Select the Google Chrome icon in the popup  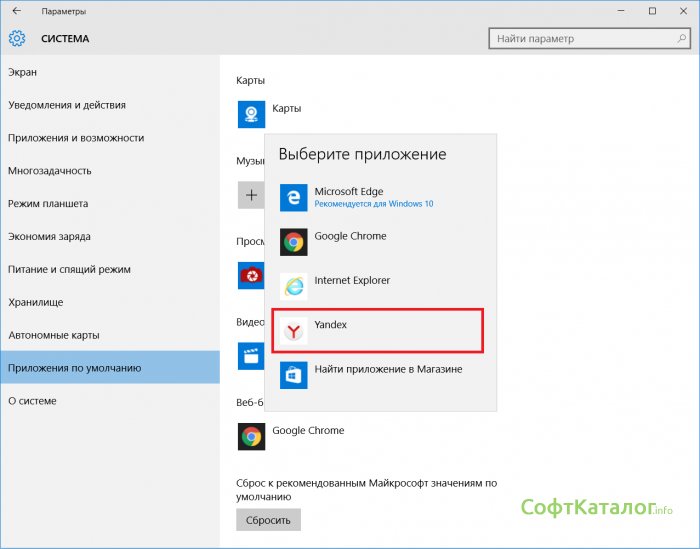[293, 242]
